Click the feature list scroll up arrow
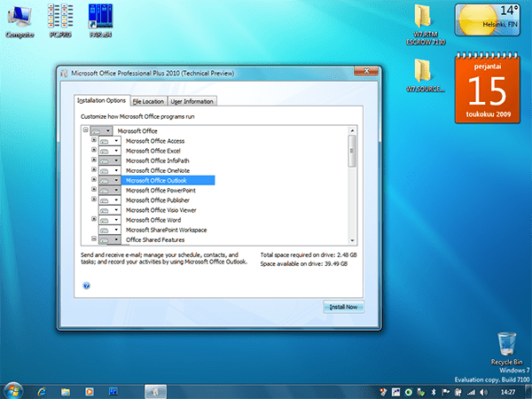Image resolution: width=532 pixels, height=399 pixels. click(352, 130)
